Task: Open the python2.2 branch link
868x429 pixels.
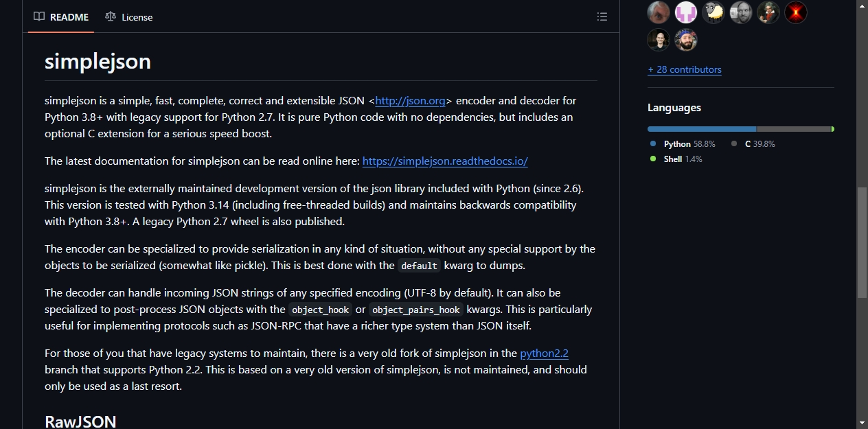Action: click(x=545, y=353)
